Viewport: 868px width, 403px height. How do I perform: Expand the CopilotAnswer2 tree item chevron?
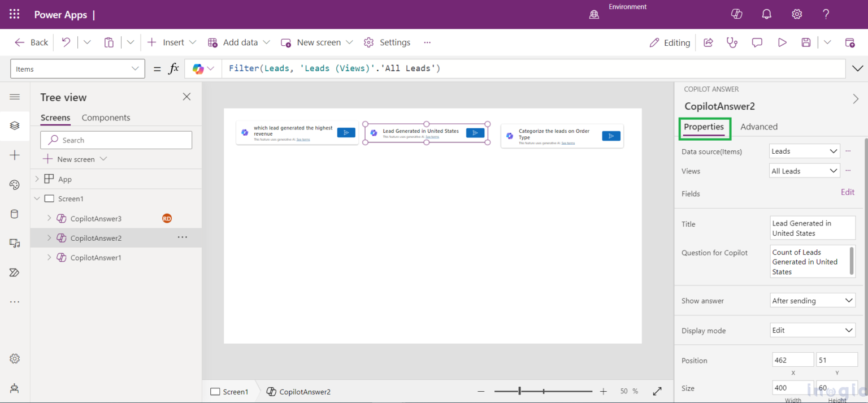[49, 237]
